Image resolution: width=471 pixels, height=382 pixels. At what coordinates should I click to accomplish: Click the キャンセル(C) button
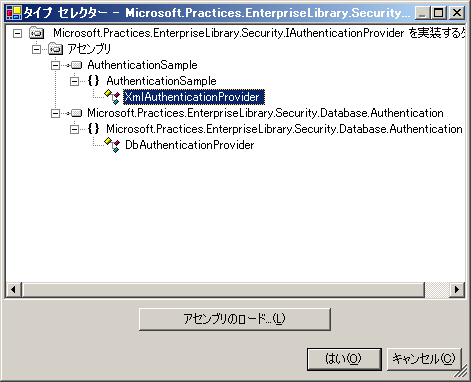coord(424,359)
